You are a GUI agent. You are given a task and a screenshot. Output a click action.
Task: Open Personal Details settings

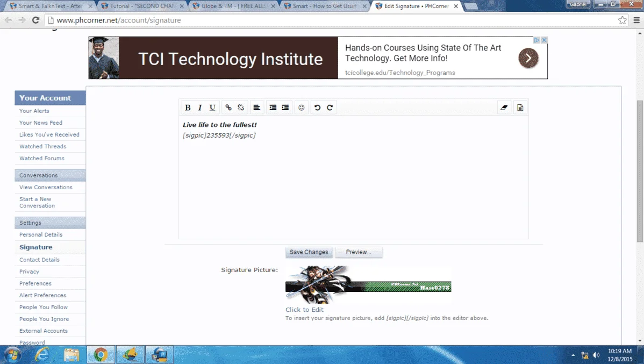pyautogui.click(x=41, y=234)
